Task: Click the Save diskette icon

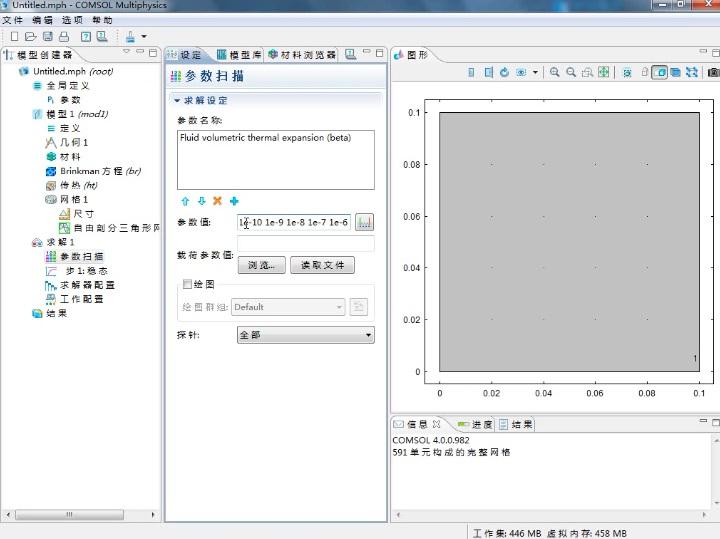Action: (x=47, y=36)
